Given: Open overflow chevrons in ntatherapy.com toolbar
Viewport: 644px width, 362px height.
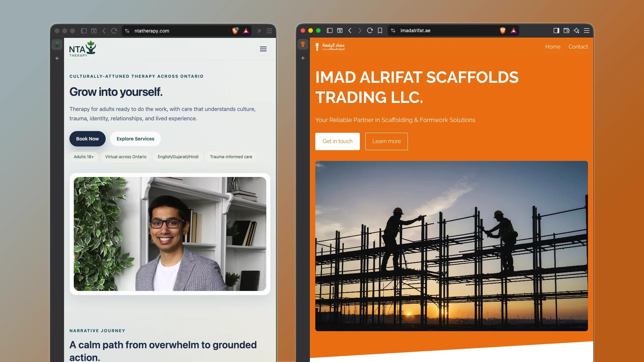Looking at the screenshot, I should point(259,31).
